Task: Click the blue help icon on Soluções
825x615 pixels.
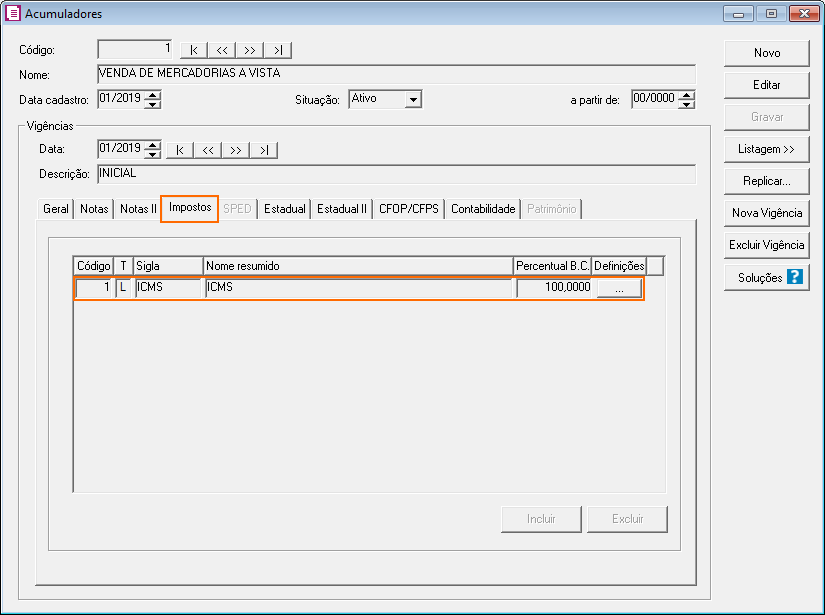Action: pyautogui.click(x=794, y=277)
